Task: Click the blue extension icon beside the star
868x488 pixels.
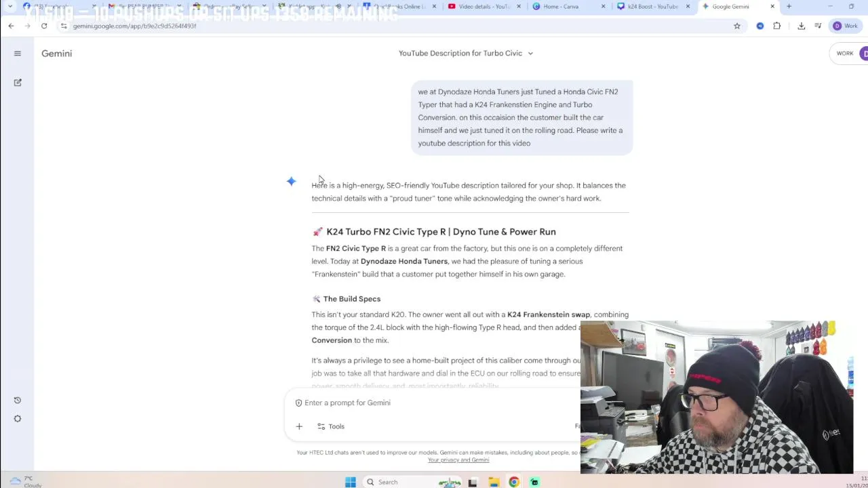Action: point(760,26)
